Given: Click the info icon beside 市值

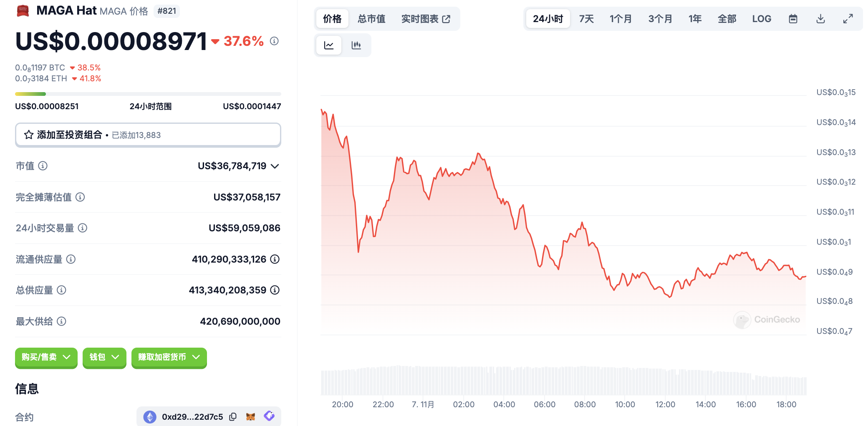Looking at the screenshot, I should pos(43,166).
